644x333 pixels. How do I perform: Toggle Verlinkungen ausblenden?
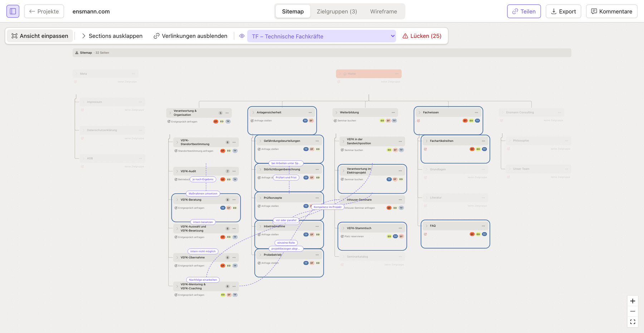coord(190,36)
